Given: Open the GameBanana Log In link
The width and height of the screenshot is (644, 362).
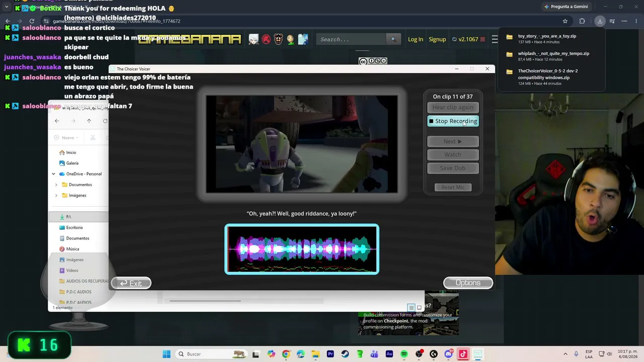Looking at the screenshot, I should point(416,39).
